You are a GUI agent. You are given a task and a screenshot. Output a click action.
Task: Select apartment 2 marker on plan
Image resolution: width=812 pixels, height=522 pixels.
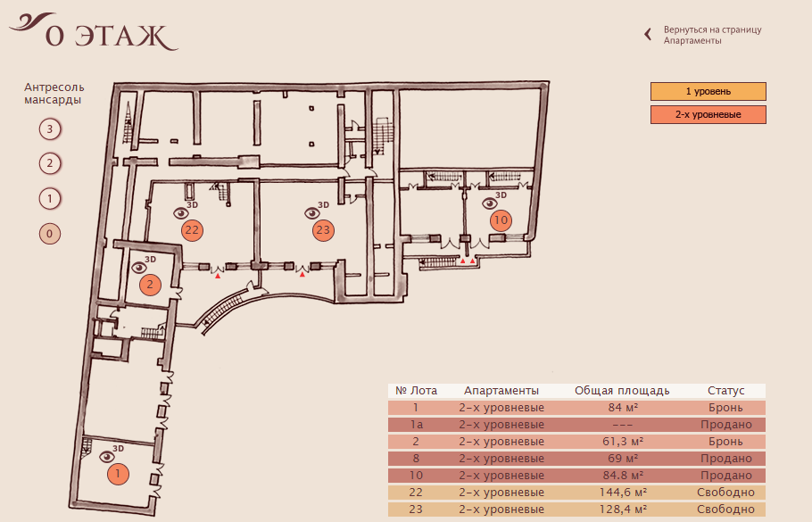pos(150,285)
